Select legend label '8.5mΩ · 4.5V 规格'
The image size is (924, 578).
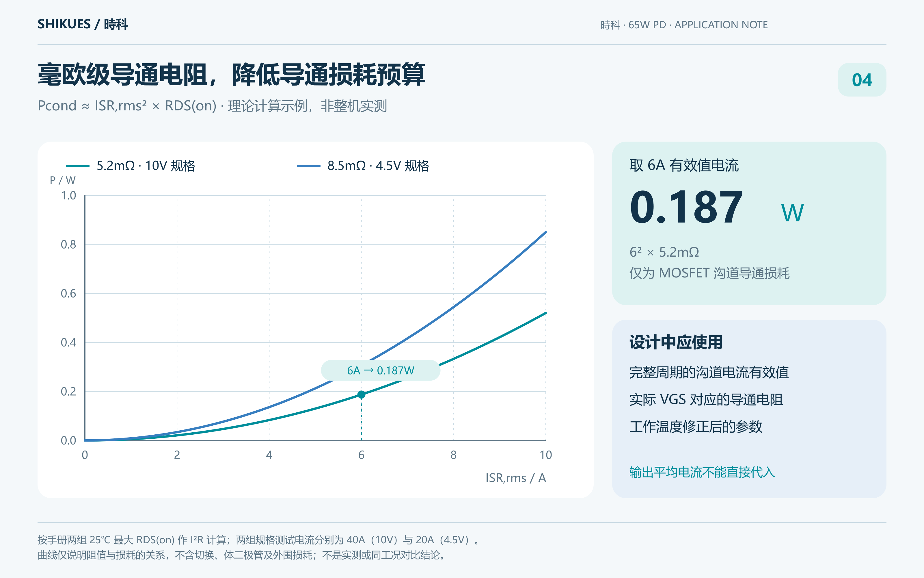click(x=378, y=166)
